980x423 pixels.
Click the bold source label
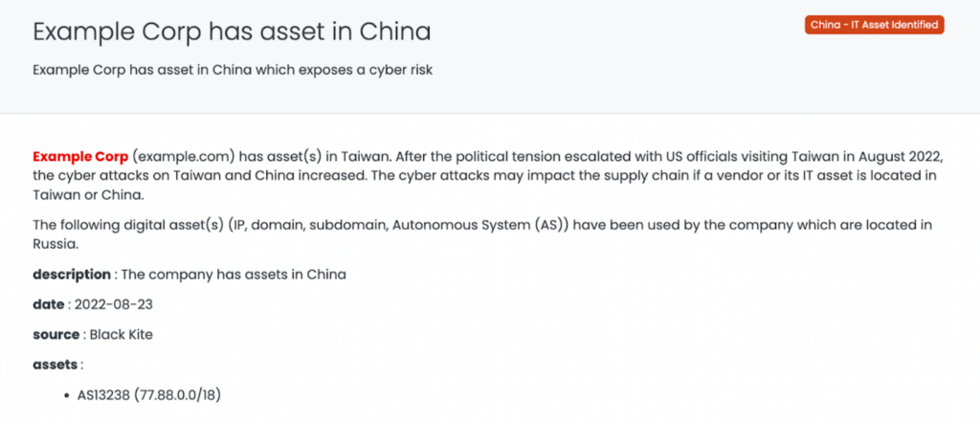click(55, 334)
